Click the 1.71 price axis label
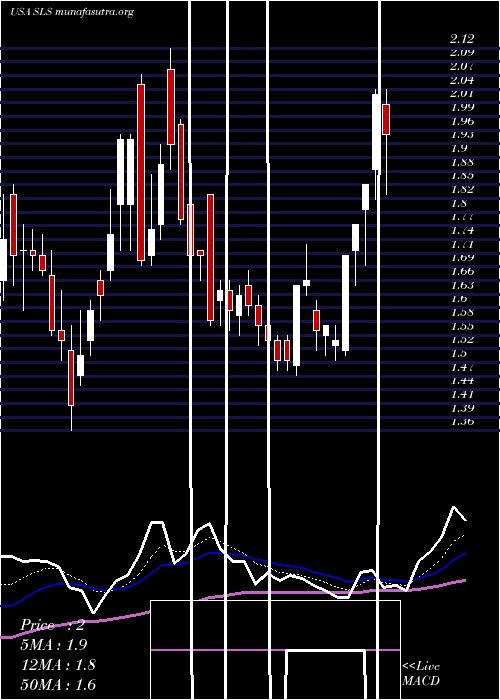Image resolution: width=500 pixels, height=700 pixels. pos(462,244)
